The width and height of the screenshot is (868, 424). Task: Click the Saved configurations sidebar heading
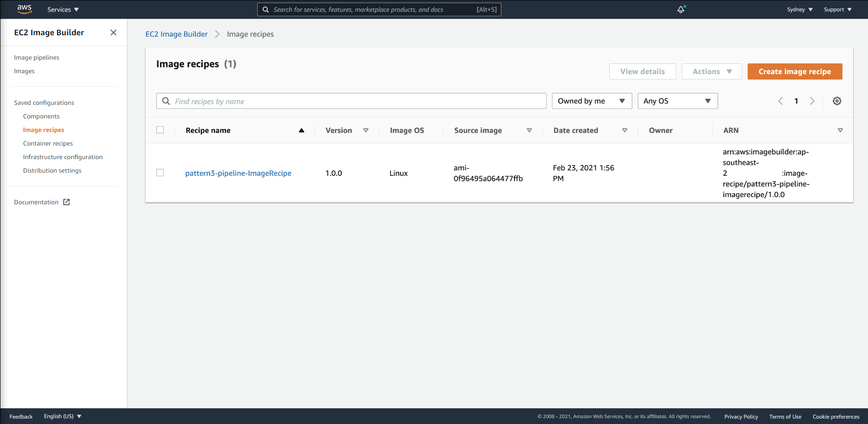click(44, 103)
